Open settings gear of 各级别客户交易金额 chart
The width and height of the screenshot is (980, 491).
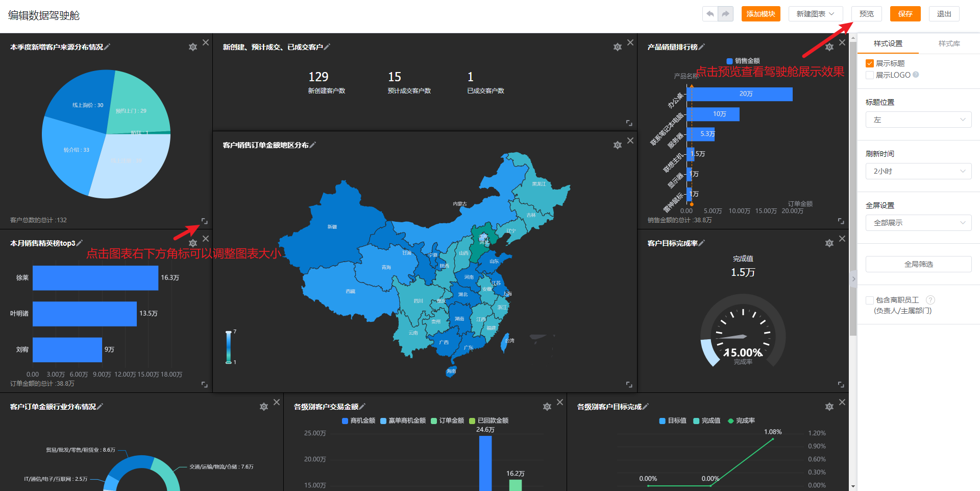(x=547, y=407)
